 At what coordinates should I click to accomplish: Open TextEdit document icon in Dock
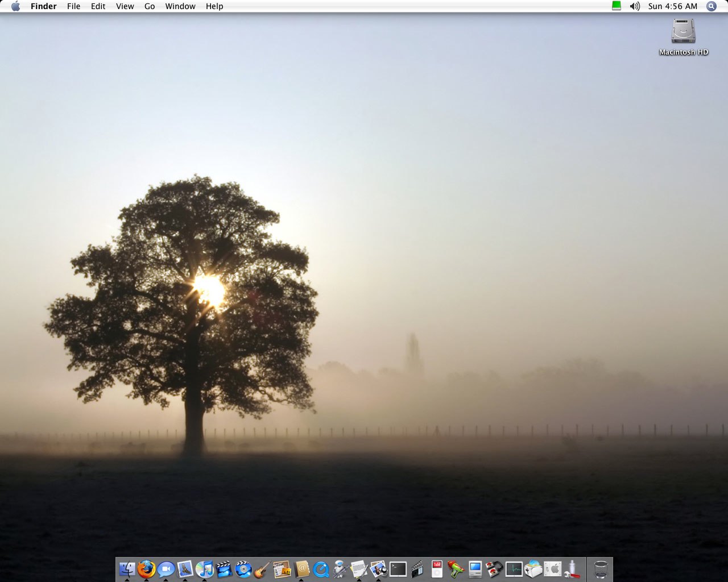(x=359, y=569)
